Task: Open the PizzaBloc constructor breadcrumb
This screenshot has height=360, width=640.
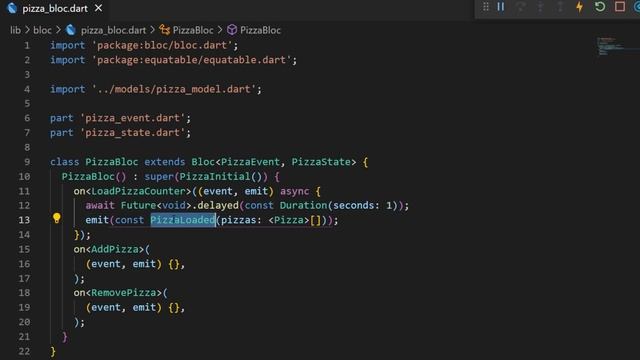Action: [x=260, y=30]
